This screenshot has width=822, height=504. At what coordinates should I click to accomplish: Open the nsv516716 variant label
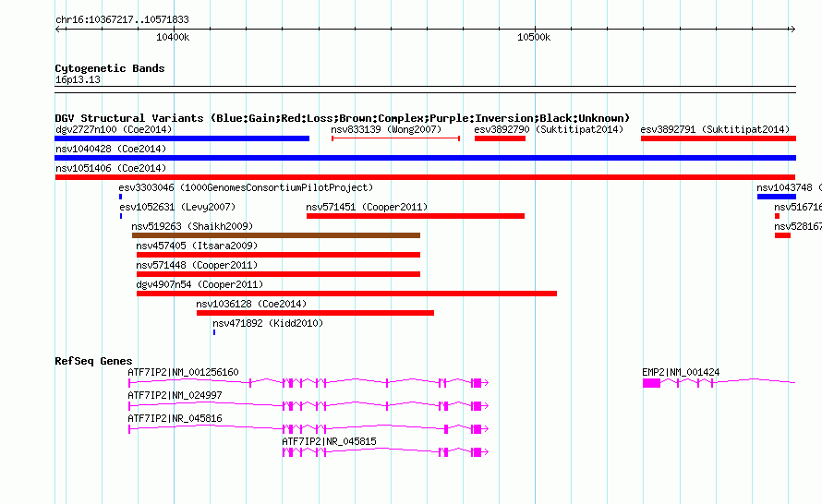798,207
